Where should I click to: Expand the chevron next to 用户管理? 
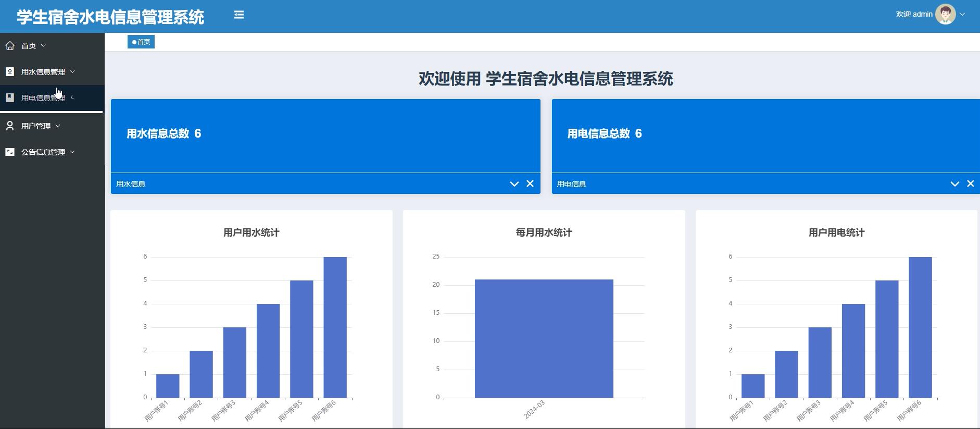pos(58,126)
